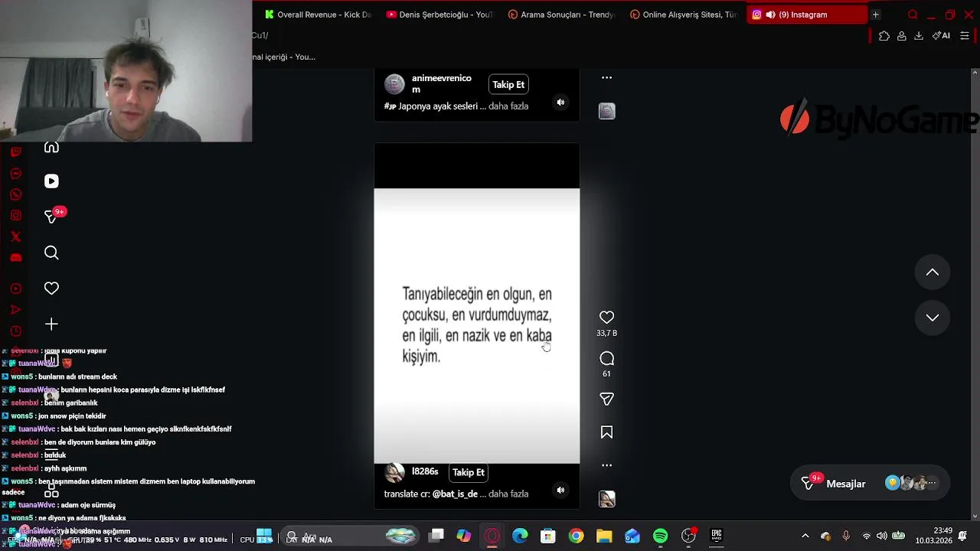Image resolution: width=980 pixels, height=551 pixels.
Task: Open the Opera sidebar player icon
Action: 15,289
